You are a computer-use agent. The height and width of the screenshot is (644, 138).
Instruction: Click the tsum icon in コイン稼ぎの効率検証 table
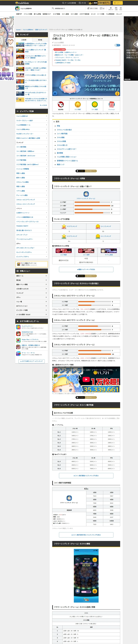point(69,498)
